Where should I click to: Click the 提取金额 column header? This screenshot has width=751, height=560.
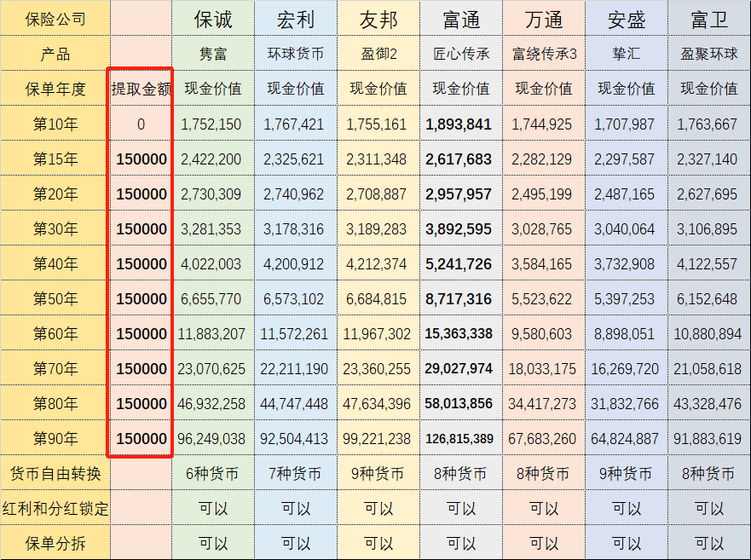(142, 89)
